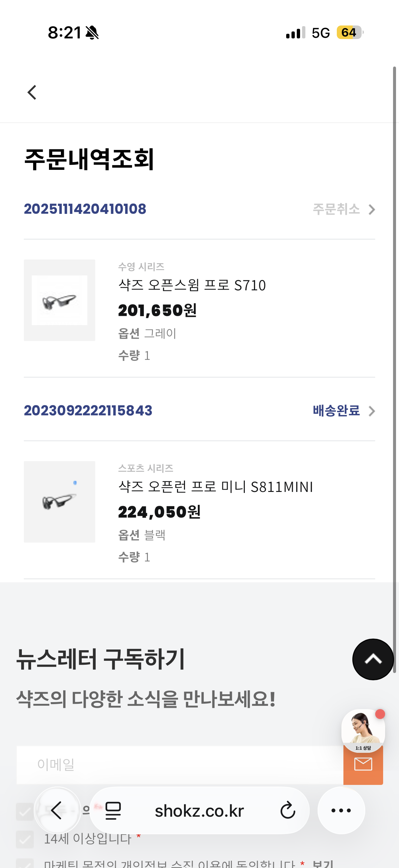Open the 1:1 상담 chat bubble
The width and height of the screenshot is (399, 868).
[363, 730]
